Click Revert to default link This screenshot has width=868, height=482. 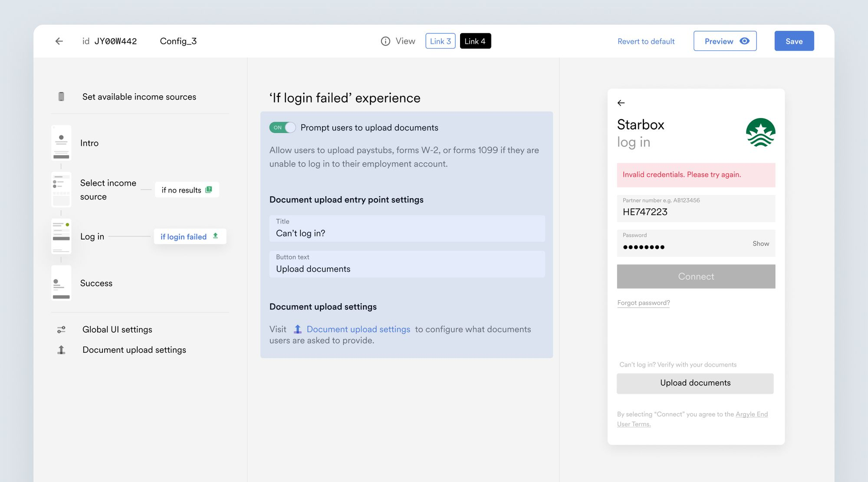click(646, 41)
